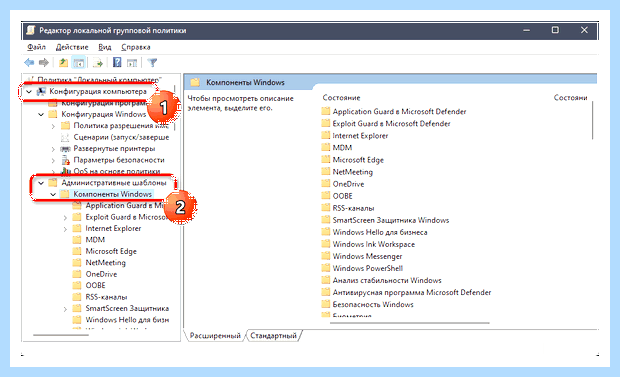Click the Back arrow toolbar icon
Viewport: 620px width, 377px height.
pyautogui.click(x=29, y=63)
